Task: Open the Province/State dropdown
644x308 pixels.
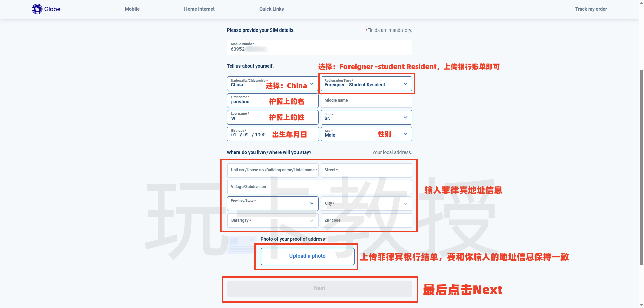Action: (273, 204)
